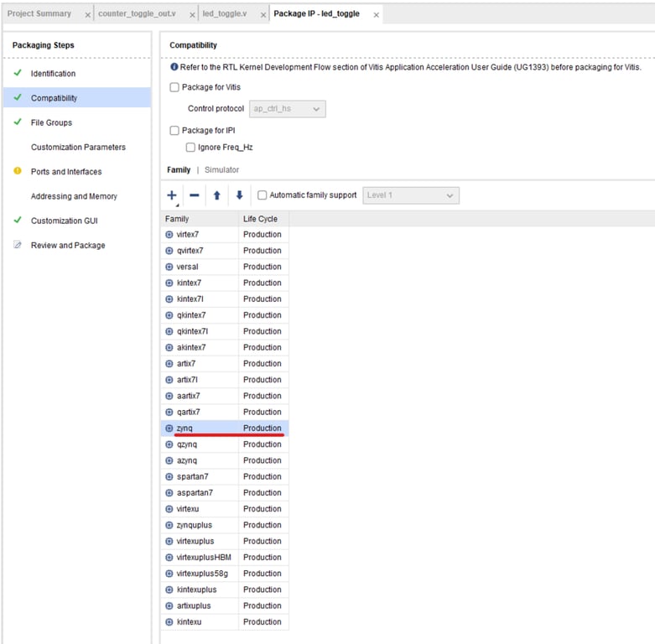Image resolution: width=655 pixels, height=644 pixels.
Task: Close the Project Summary tab
Action: pyautogui.click(x=88, y=15)
